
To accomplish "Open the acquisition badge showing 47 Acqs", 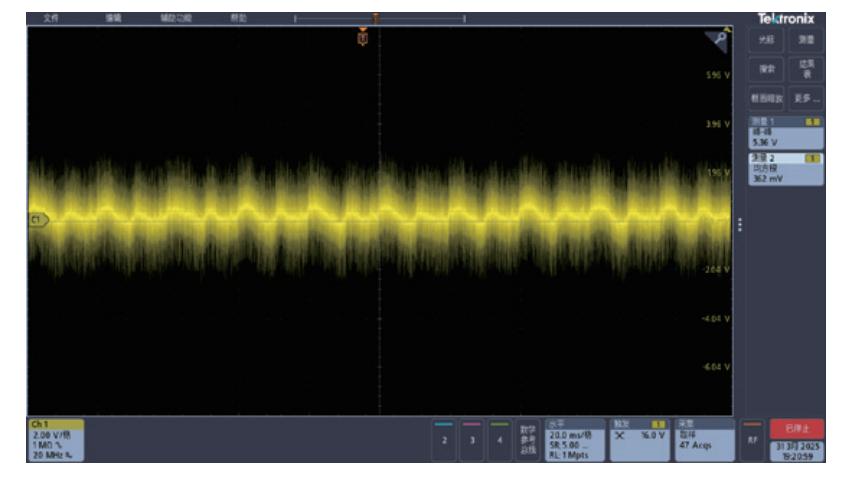I will pyautogui.click(x=704, y=439).
